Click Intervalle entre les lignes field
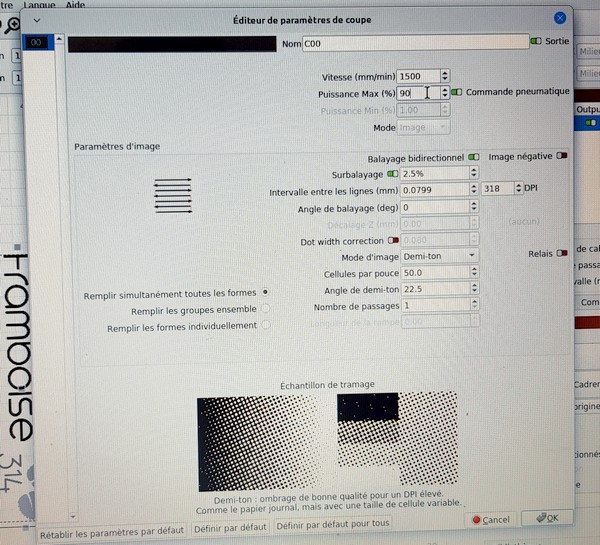 [435, 190]
